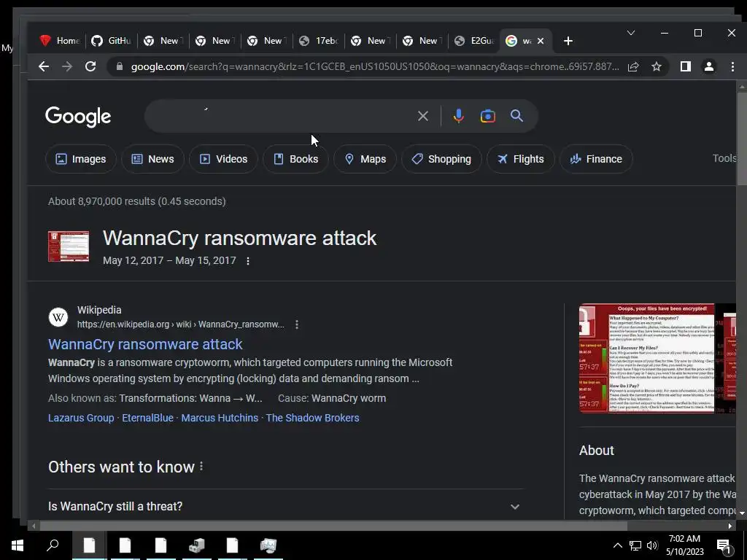The width and height of the screenshot is (747, 560).
Task: Click the Wikipedia W favicon
Action: pyautogui.click(x=58, y=317)
